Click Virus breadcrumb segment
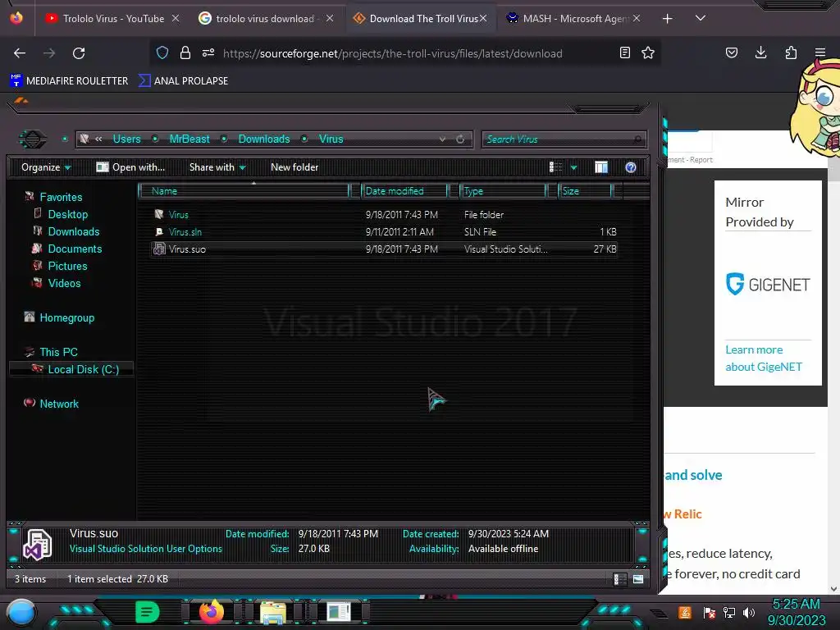 pyautogui.click(x=331, y=139)
